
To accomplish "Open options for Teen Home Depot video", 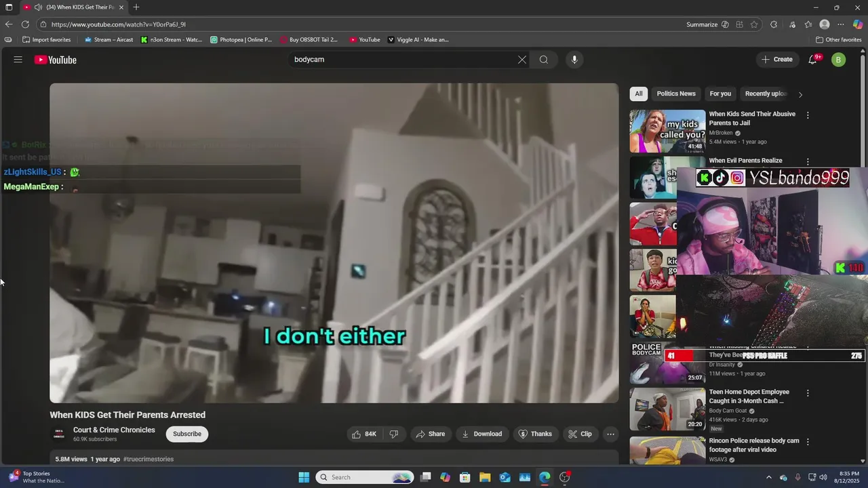I will pos(808,393).
